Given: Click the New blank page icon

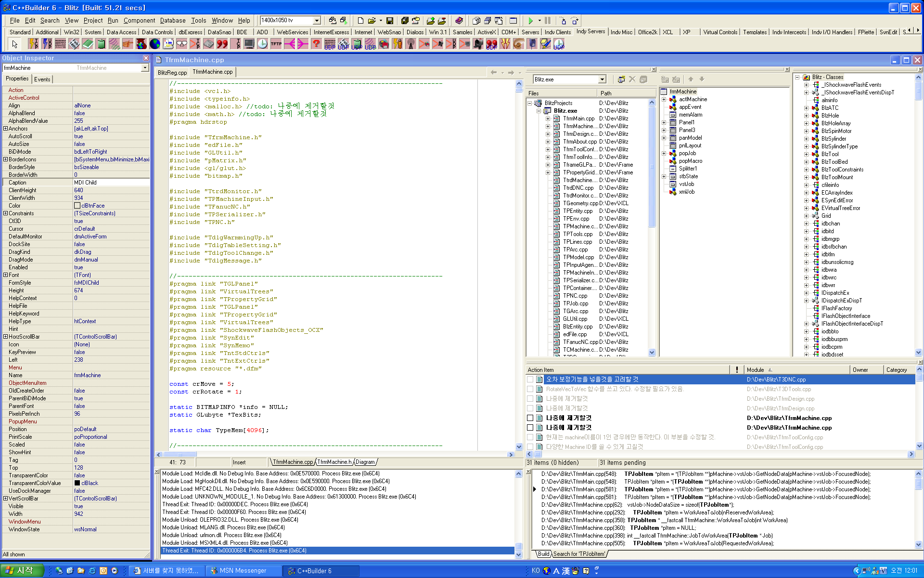Looking at the screenshot, I should 360,21.
